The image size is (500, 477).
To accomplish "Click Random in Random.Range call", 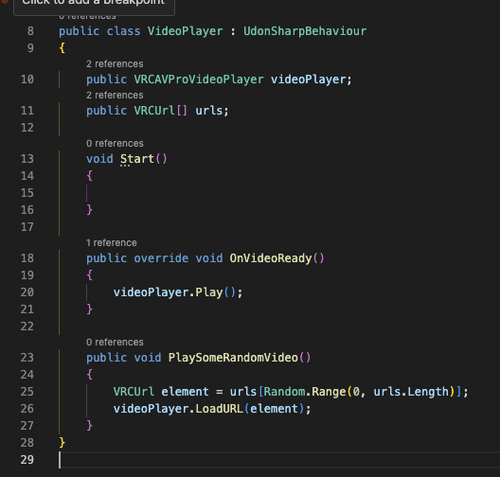I will click(284, 391).
